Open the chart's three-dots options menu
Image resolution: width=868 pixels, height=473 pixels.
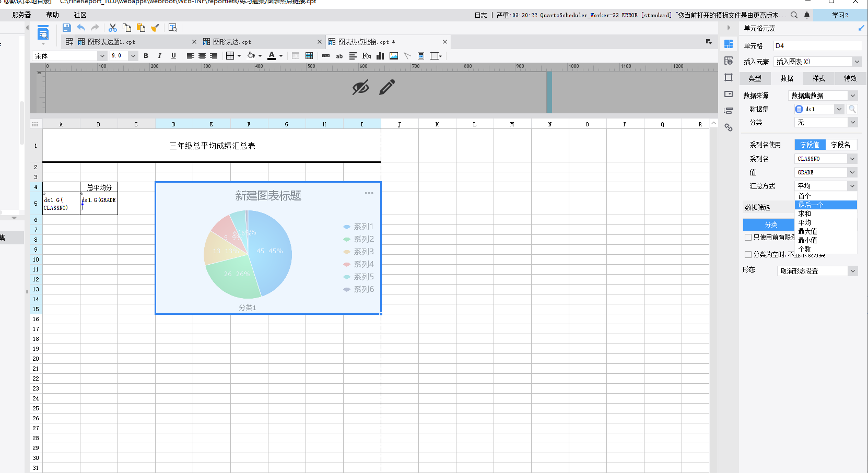click(369, 193)
